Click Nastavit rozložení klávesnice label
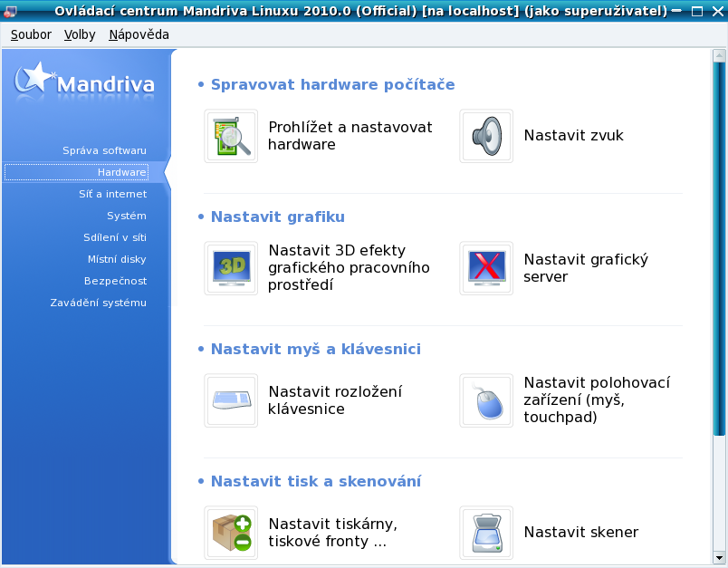 click(335, 400)
